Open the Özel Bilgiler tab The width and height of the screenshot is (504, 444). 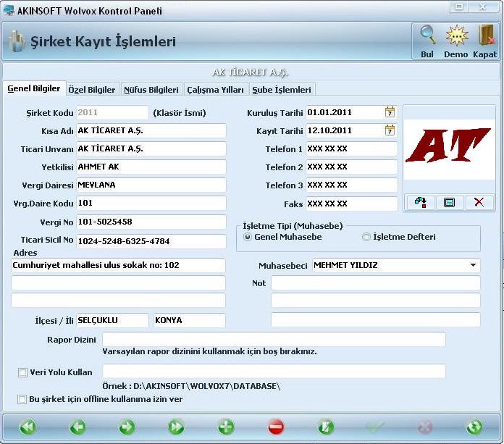(x=92, y=90)
